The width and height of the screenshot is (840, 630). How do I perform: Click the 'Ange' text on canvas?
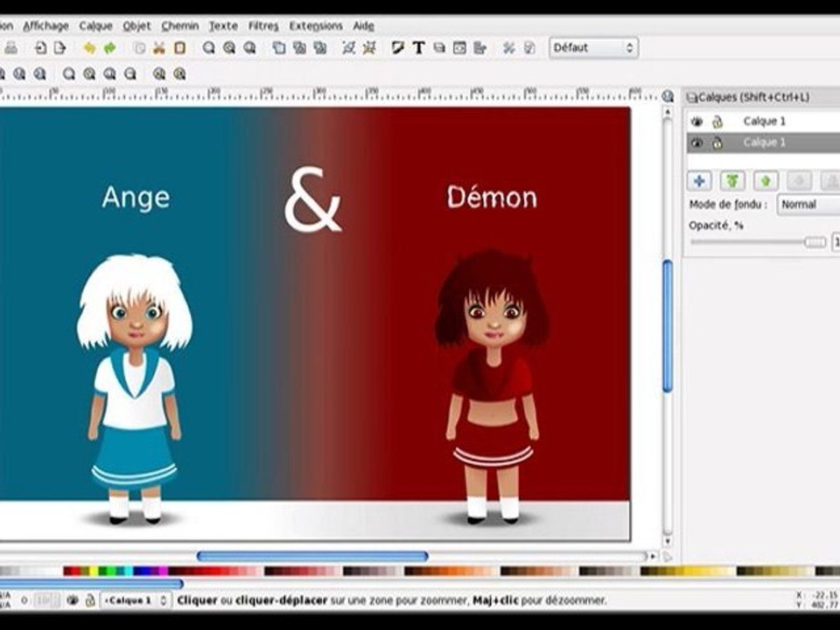pos(136,199)
